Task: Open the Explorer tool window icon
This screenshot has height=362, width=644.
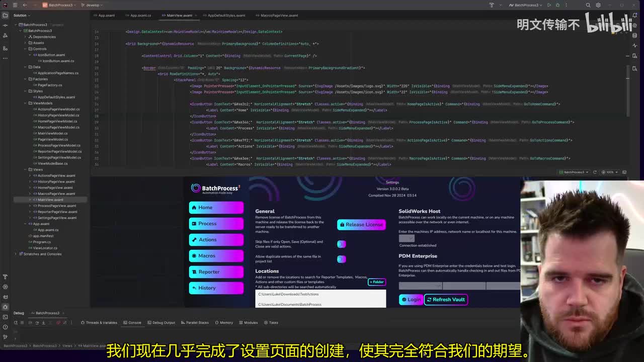Action: point(5,15)
